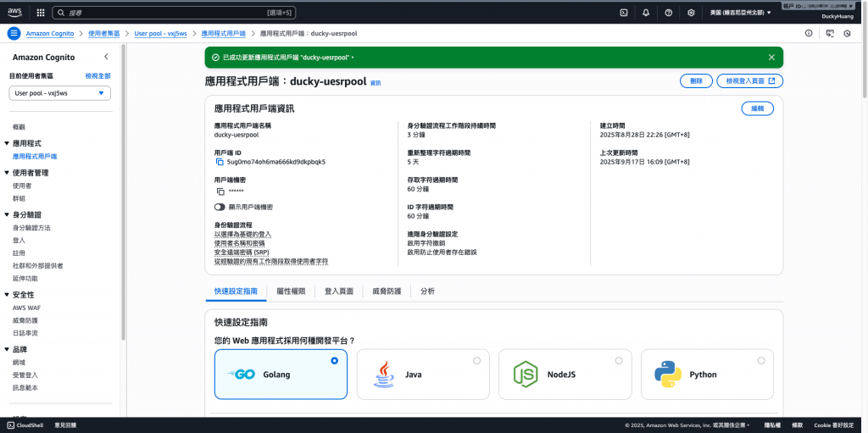The image size is (868, 433).
Task: Click the NodeJS hexagon logo
Action: pyautogui.click(x=526, y=375)
